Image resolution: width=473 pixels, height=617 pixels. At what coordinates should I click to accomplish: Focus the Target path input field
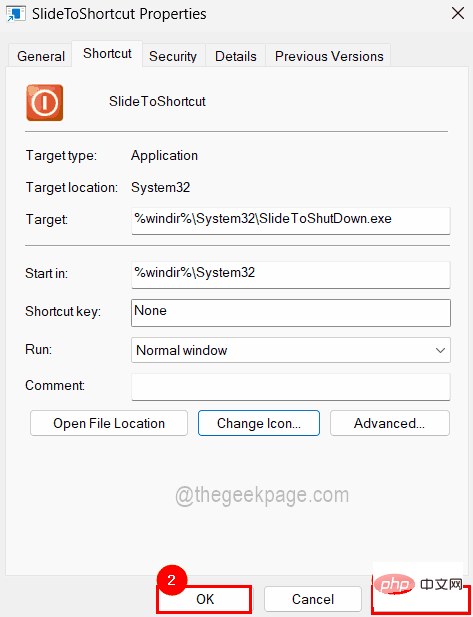click(x=291, y=220)
